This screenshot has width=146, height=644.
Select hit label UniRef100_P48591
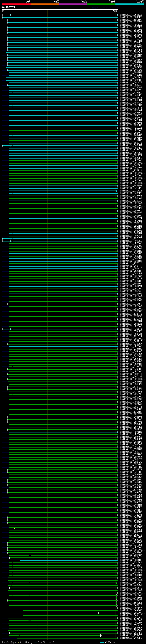tap(131, 485)
